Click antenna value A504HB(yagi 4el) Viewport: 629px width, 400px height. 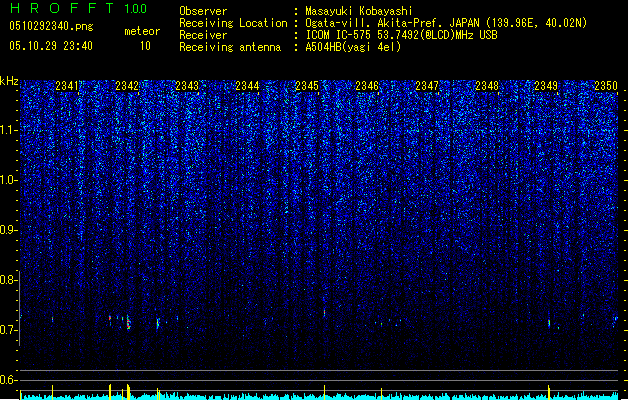point(353,47)
